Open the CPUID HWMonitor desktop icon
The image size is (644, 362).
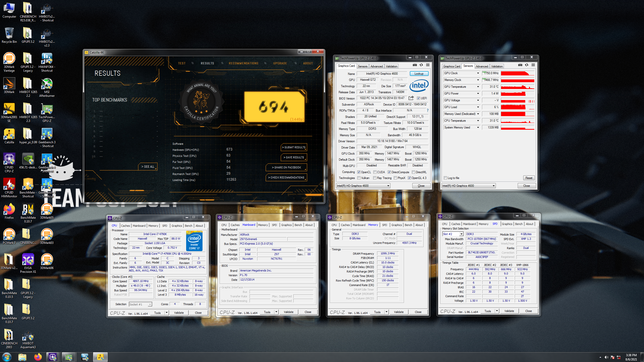[x=9, y=188]
